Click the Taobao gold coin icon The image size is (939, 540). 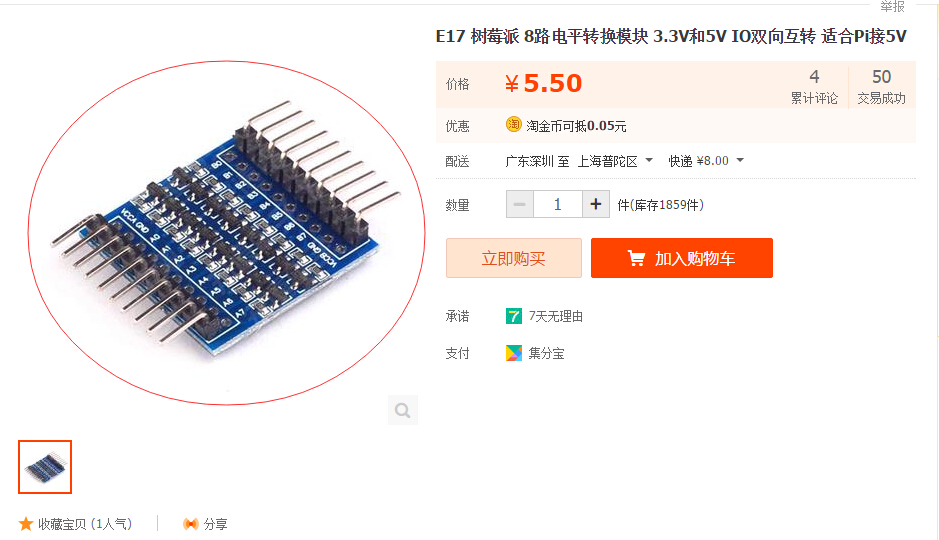(x=513, y=125)
